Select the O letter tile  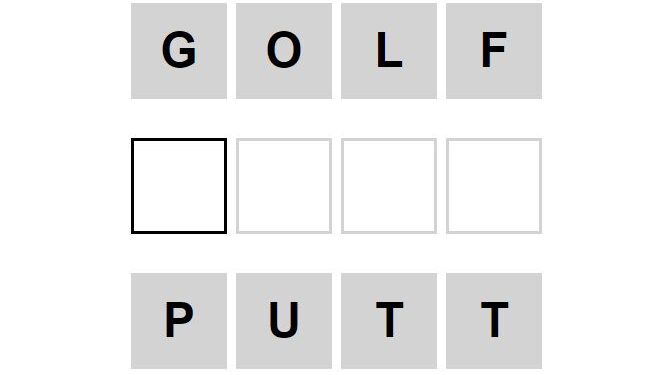[x=284, y=51]
